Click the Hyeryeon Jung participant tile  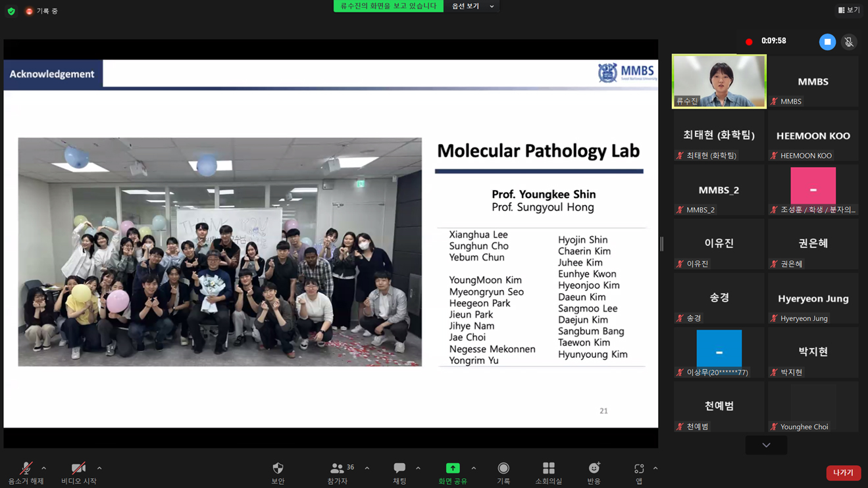pos(813,299)
